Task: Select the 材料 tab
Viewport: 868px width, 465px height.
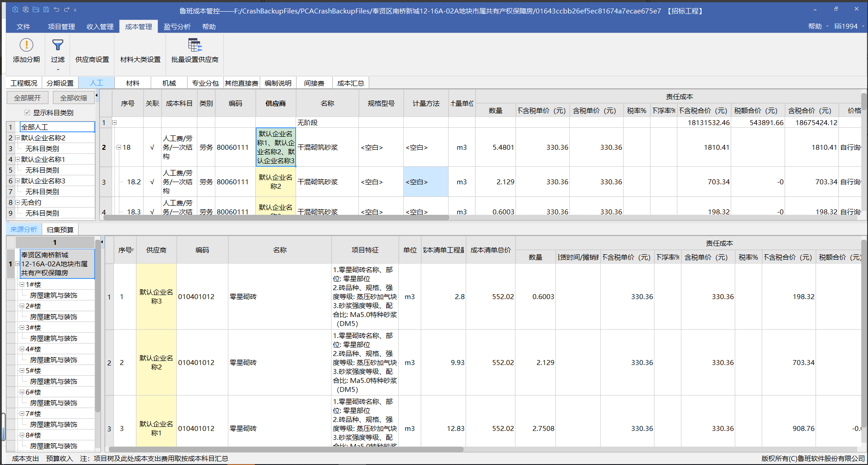Action: tap(133, 83)
